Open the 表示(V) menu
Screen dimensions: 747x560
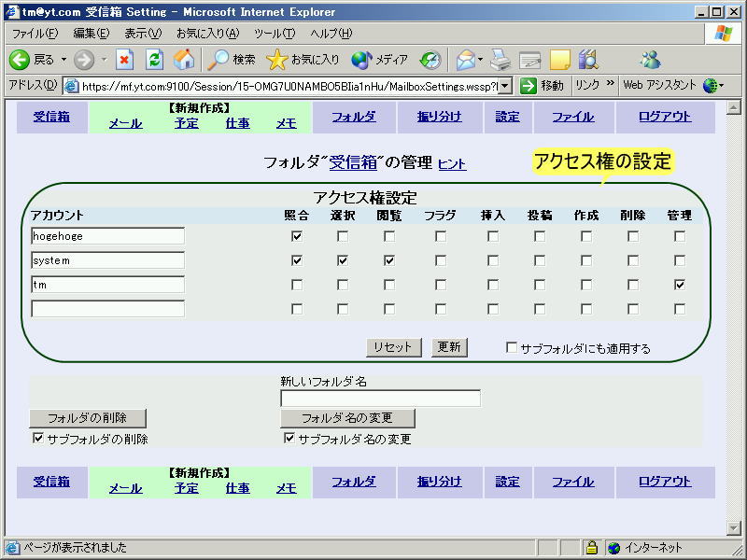142,34
